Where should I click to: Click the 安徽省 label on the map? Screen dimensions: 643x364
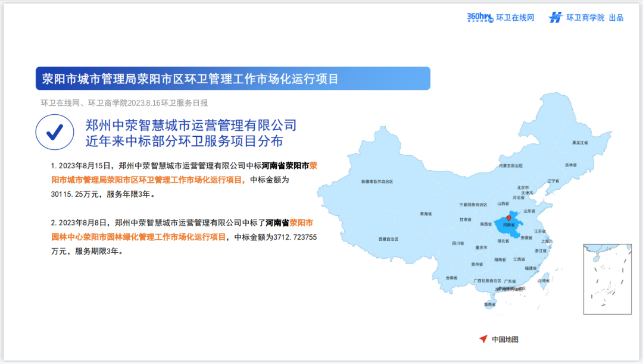click(x=526, y=237)
